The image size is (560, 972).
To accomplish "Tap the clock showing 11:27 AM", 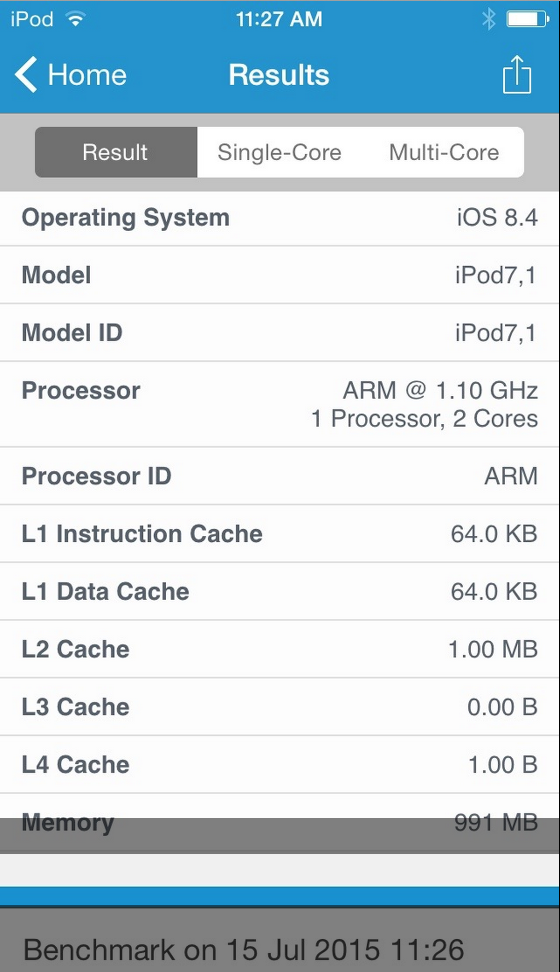I will pyautogui.click(x=280, y=19).
